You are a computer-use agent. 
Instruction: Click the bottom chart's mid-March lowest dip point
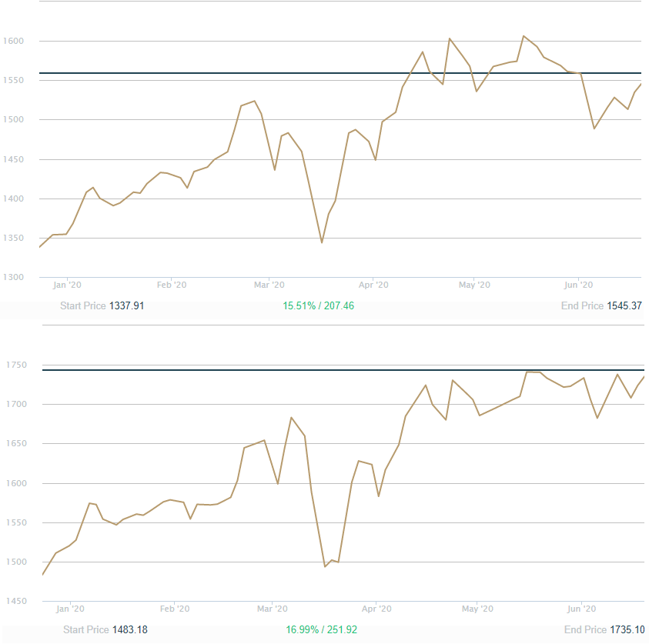(326, 566)
